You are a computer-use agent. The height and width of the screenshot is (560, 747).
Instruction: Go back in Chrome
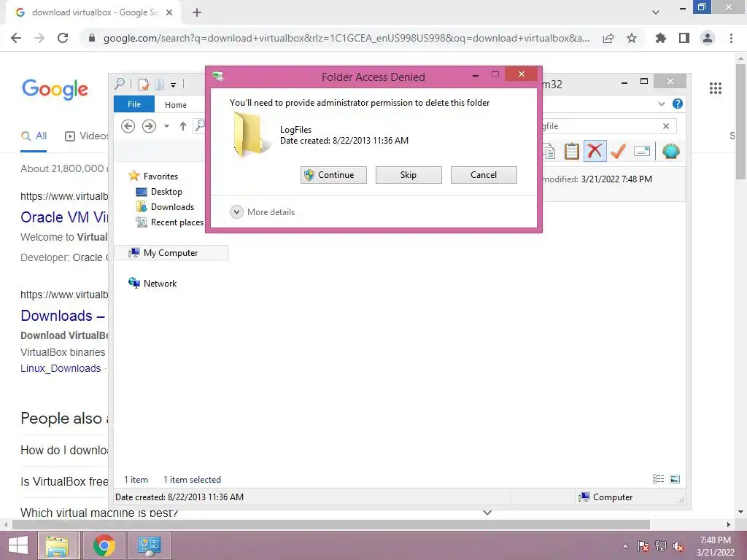[x=16, y=38]
